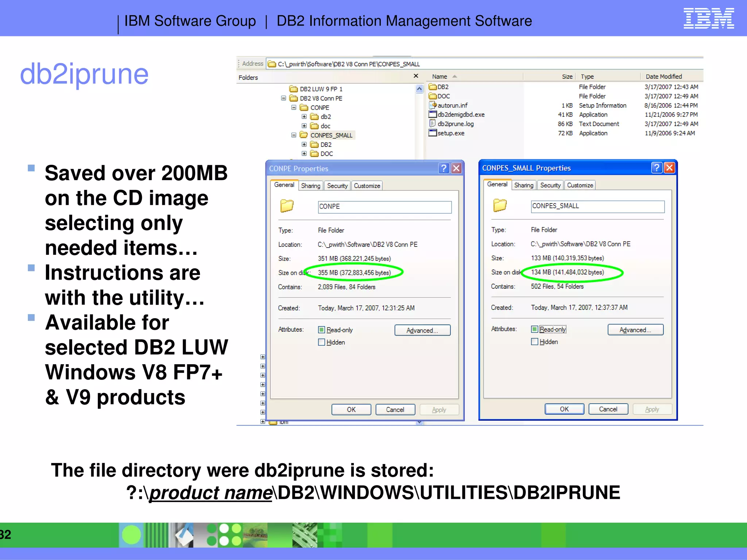Open the General tab in CONPES_SMALL Properties
Screen dimensions: 747x560
[497, 184]
